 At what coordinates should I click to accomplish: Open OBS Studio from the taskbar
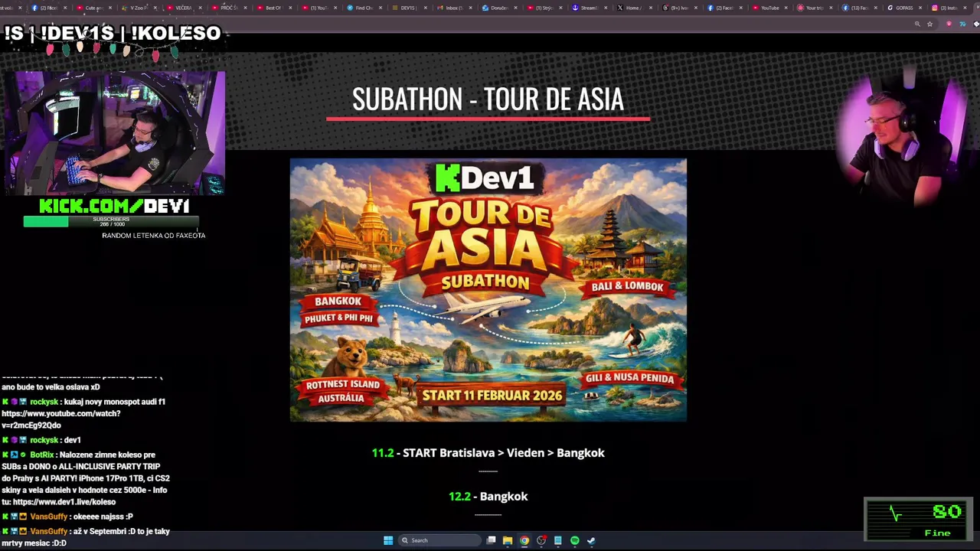[541, 540]
